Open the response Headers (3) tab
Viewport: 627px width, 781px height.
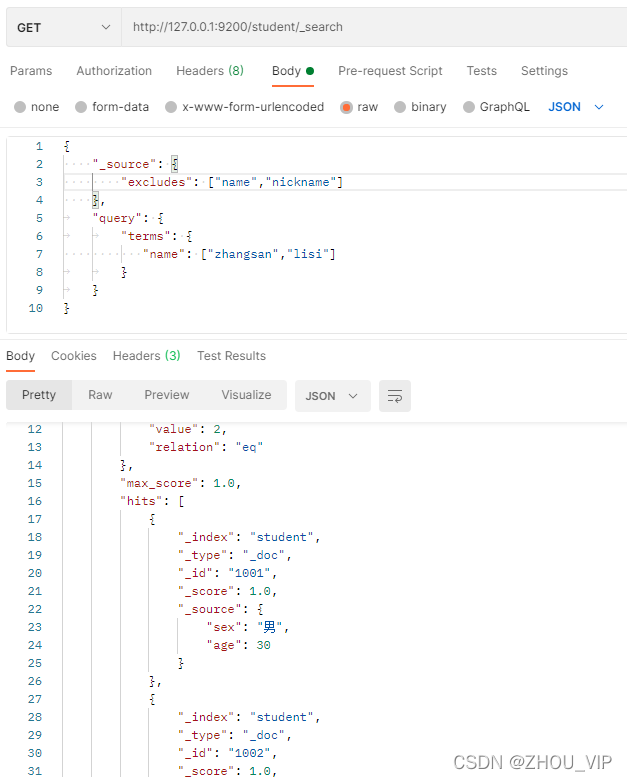146,356
